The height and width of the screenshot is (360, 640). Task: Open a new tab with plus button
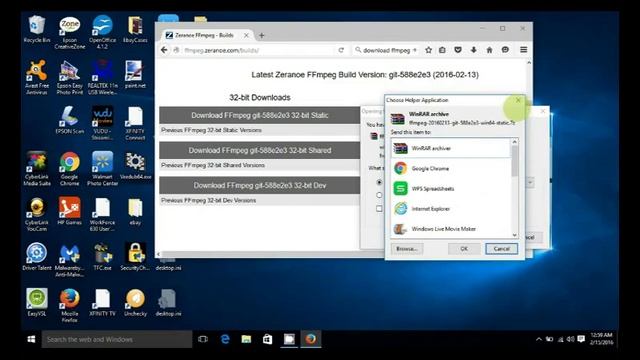pyautogui.click(x=262, y=36)
